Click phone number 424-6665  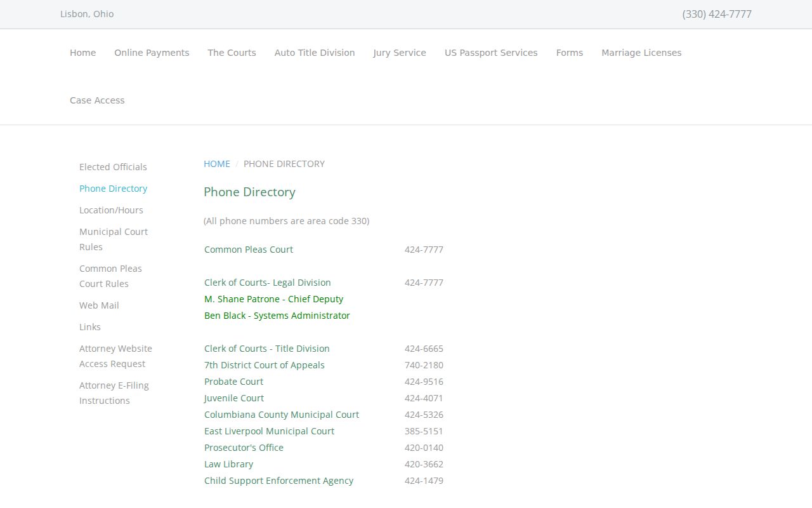[x=424, y=349]
